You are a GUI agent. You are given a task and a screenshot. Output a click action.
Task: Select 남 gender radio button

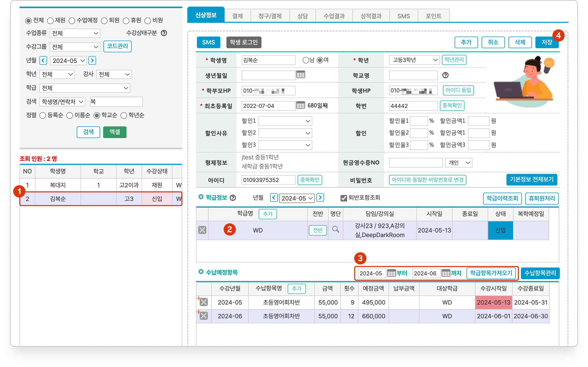[306, 60]
